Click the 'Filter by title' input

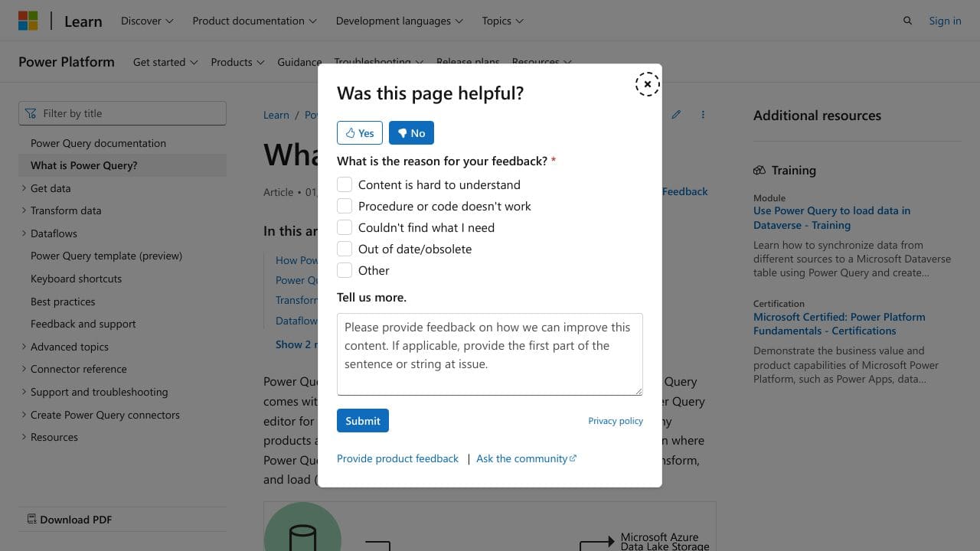pos(122,113)
